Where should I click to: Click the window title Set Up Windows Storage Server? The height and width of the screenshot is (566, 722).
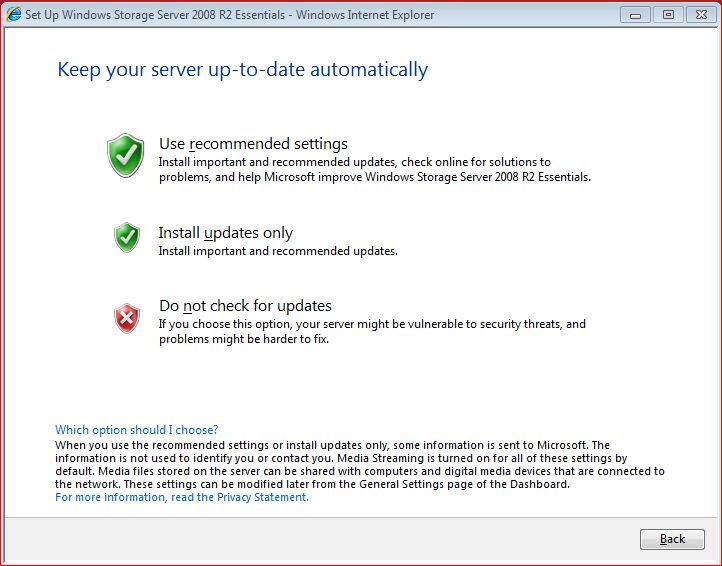point(229,15)
